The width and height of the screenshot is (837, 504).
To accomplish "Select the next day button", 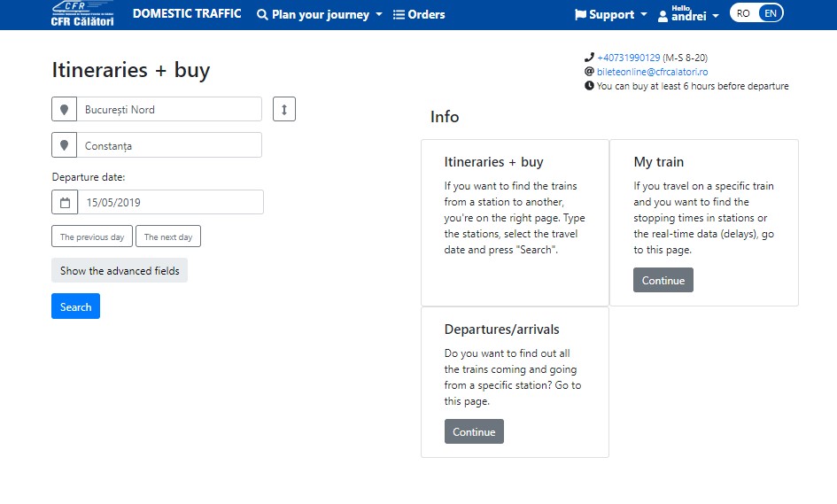I will click(x=168, y=236).
